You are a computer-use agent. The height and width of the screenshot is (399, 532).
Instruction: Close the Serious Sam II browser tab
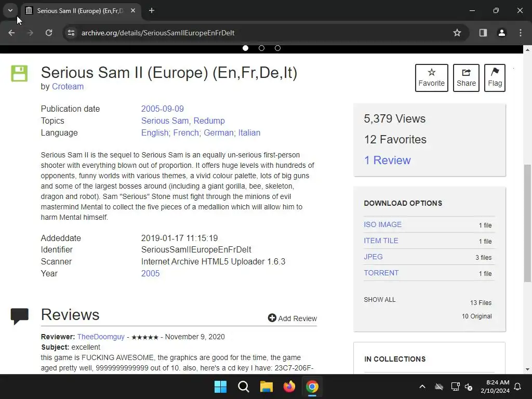point(133,10)
